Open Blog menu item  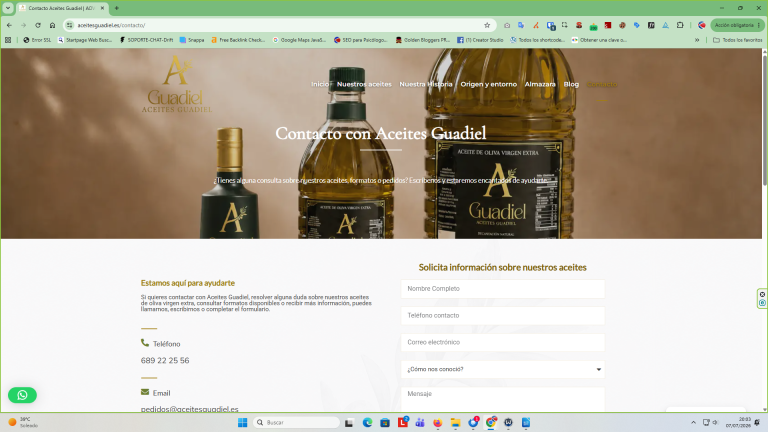(571, 84)
